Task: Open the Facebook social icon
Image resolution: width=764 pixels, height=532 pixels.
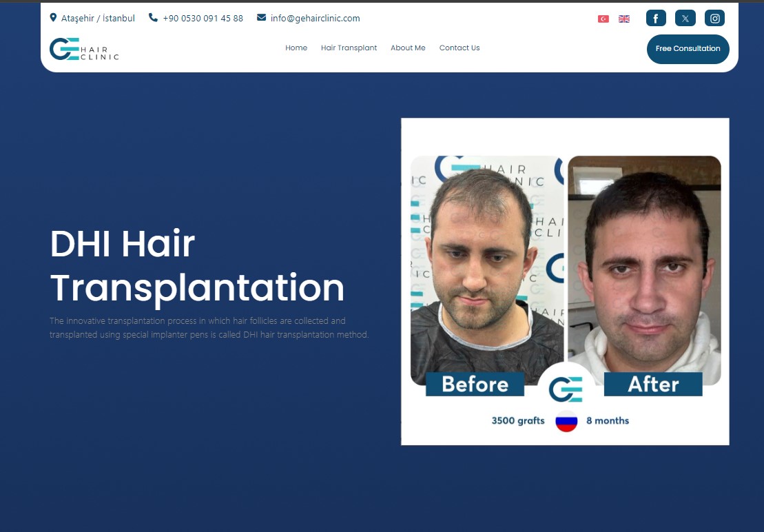Action: (x=655, y=19)
